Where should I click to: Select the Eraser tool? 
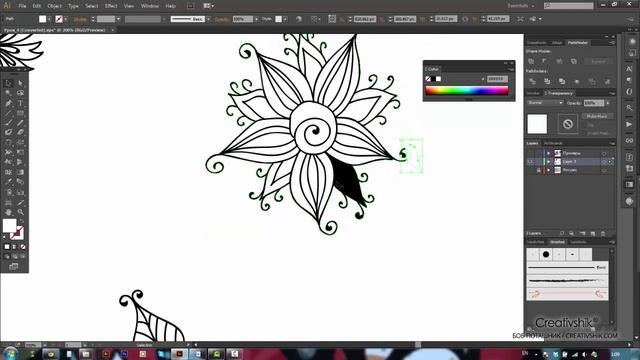(20, 132)
